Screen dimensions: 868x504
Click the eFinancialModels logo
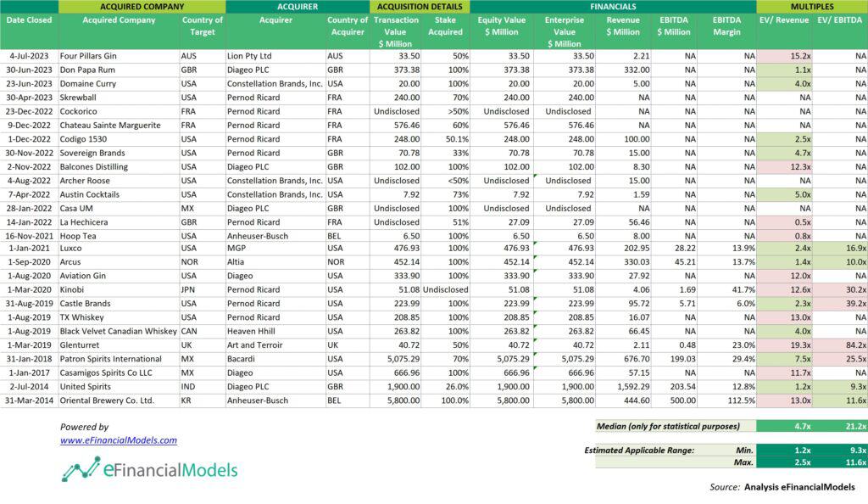[x=149, y=470]
